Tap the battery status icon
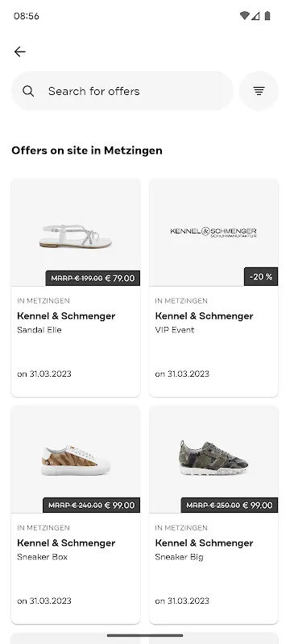 click(267, 16)
